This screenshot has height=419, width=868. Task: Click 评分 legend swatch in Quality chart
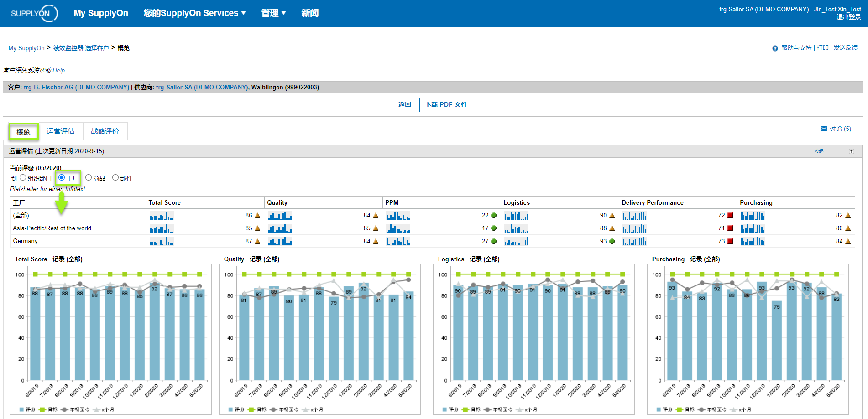[230, 409]
